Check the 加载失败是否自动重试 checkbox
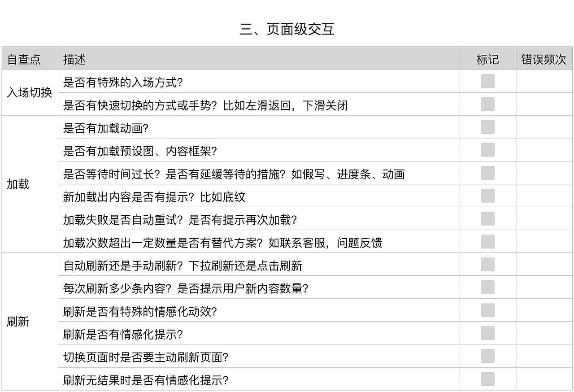The height and width of the screenshot is (392, 574). pos(487,219)
